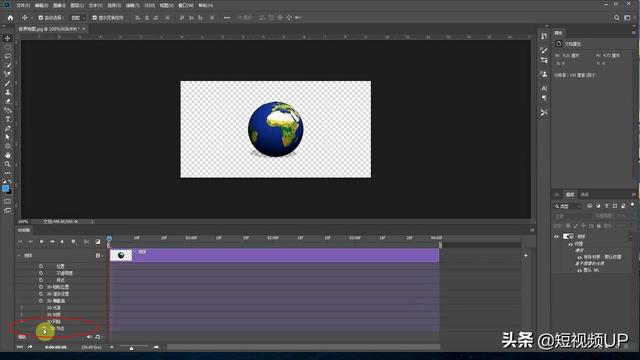Change screen mode from toolbox bottom icon
The height and width of the screenshot is (360, 640).
tap(7, 211)
